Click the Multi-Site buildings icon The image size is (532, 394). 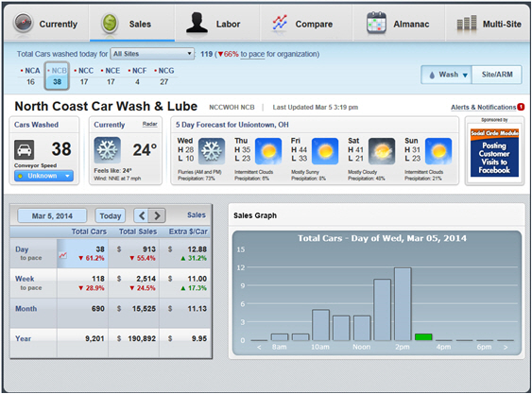(x=467, y=24)
